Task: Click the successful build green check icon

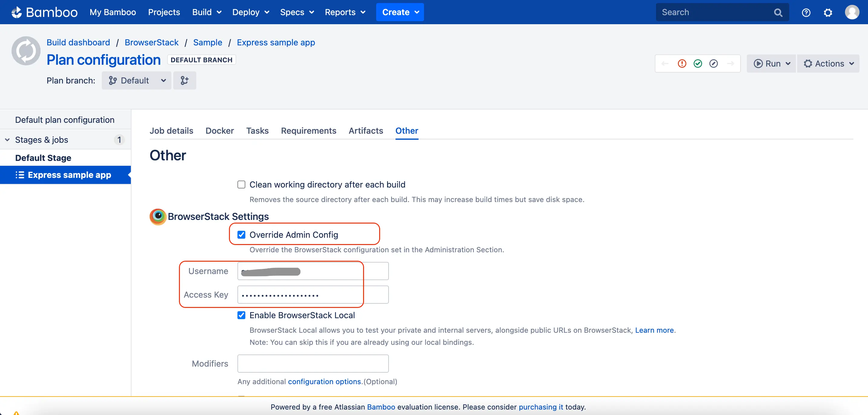Action: (x=697, y=64)
